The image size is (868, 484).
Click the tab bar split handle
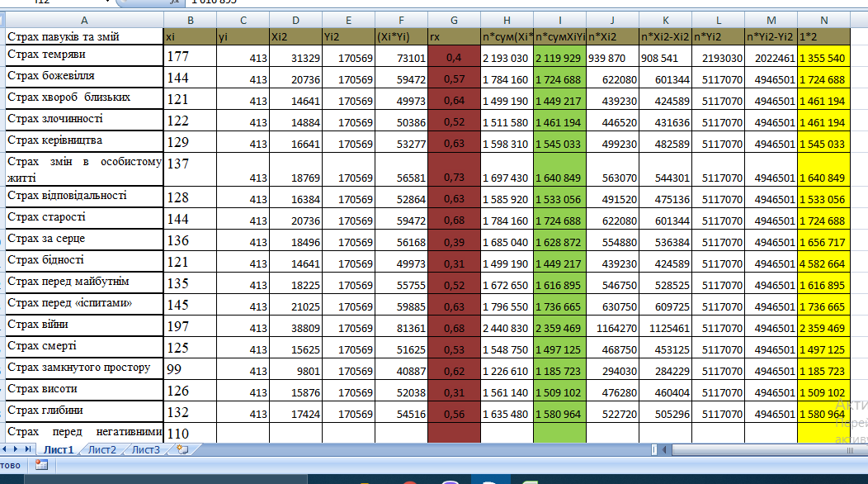click(x=653, y=449)
